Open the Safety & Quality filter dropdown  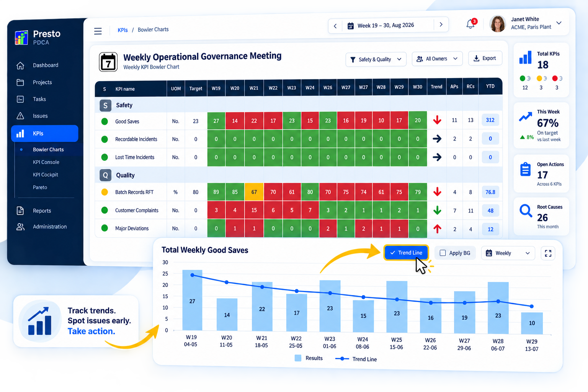click(x=376, y=59)
